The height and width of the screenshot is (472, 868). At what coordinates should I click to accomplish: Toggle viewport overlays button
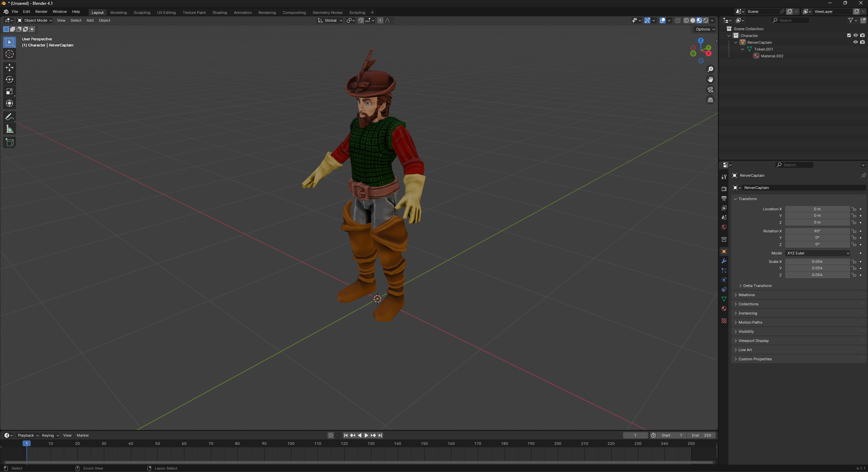663,20
